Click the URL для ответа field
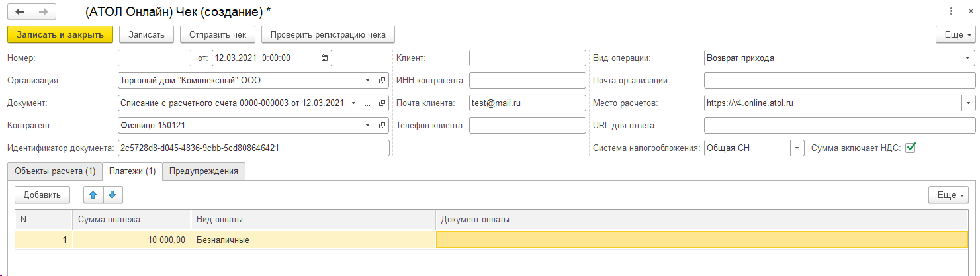 840,125
